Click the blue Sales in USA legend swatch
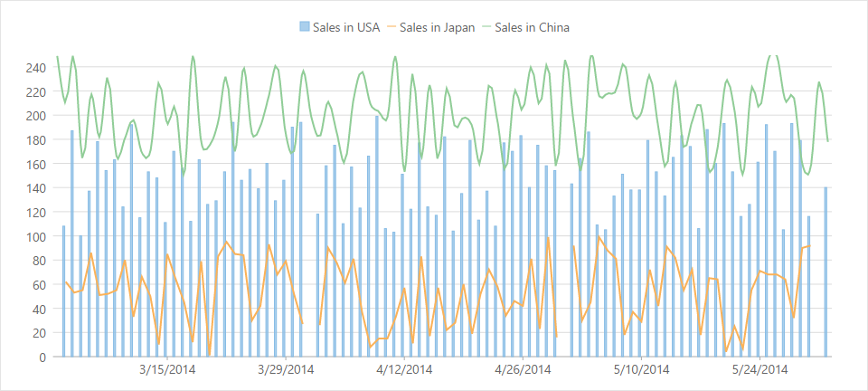Image resolution: width=868 pixels, height=391 pixels. click(305, 27)
